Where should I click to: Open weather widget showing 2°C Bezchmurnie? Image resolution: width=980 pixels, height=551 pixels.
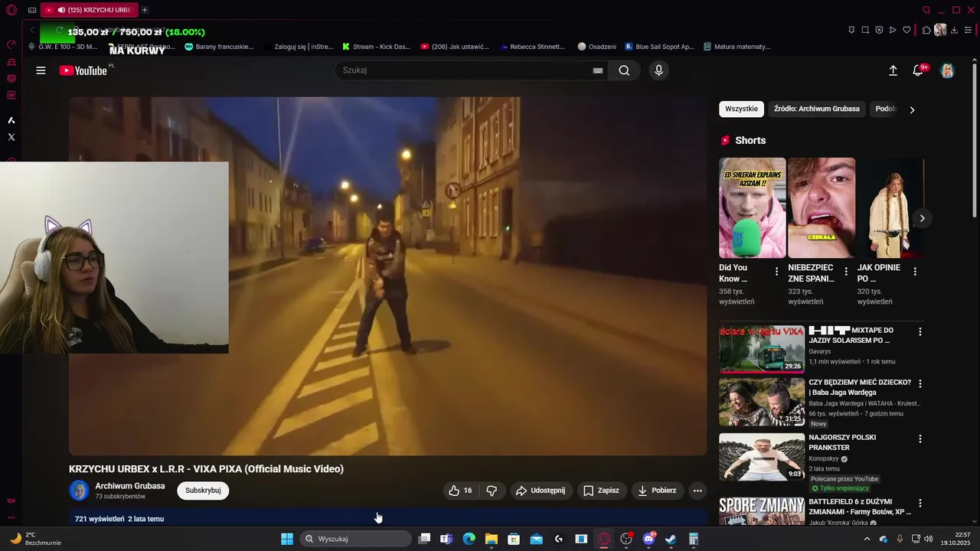coord(35,539)
